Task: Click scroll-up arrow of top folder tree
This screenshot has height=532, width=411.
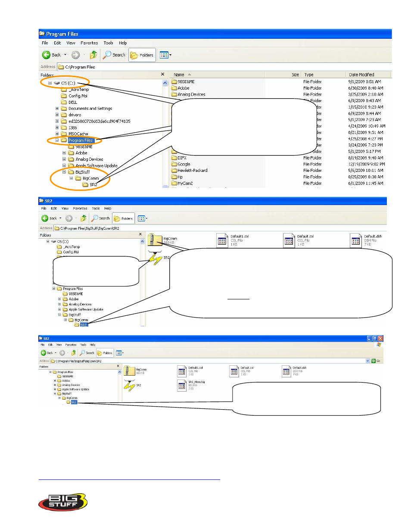Action: click(x=165, y=83)
